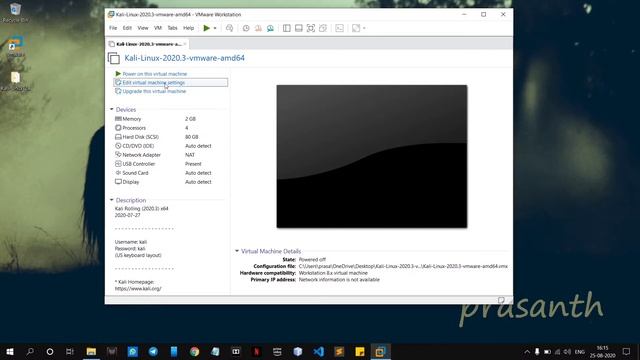Screen dimensions: 640x360
Task: Click Edit virtual machine settings
Action: click(x=153, y=82)
